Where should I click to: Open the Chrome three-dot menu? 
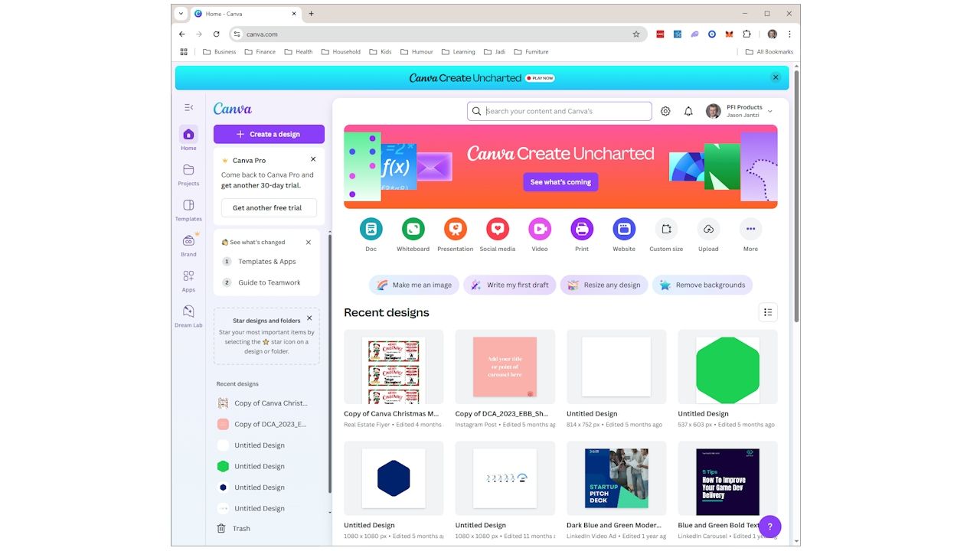[x=789, y=34]
